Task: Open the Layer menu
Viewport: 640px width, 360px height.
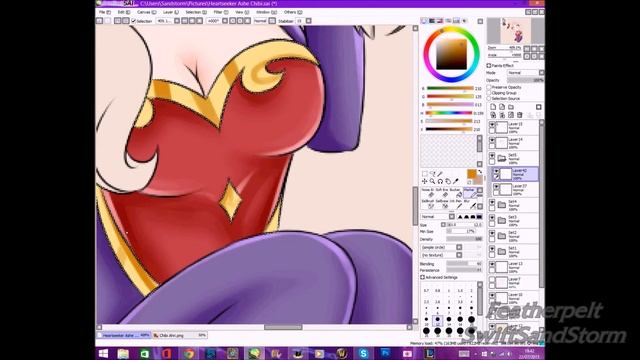Action: pos(171,12)
